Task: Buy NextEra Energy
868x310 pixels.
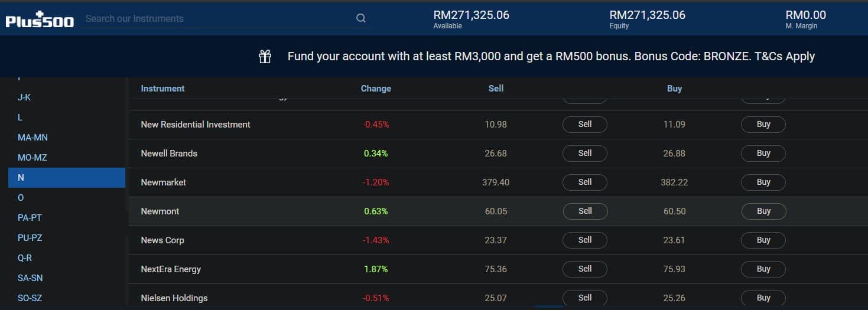Action: click(763, 269)
